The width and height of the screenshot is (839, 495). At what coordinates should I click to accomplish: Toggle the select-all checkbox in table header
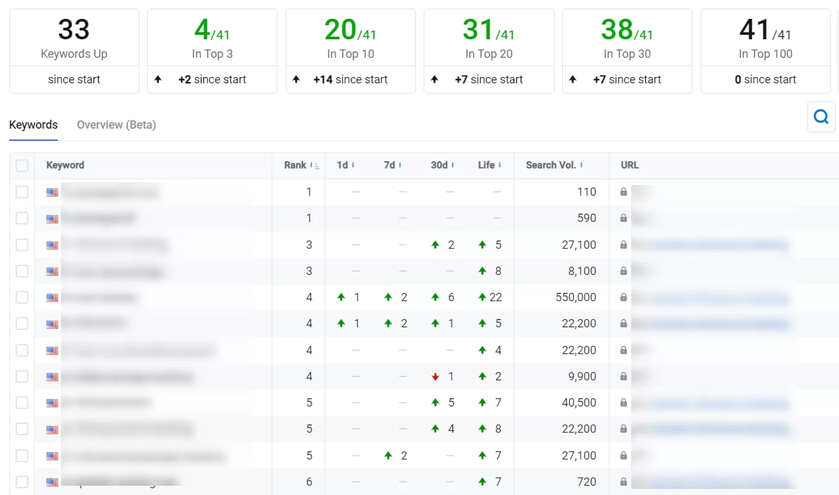22,165
